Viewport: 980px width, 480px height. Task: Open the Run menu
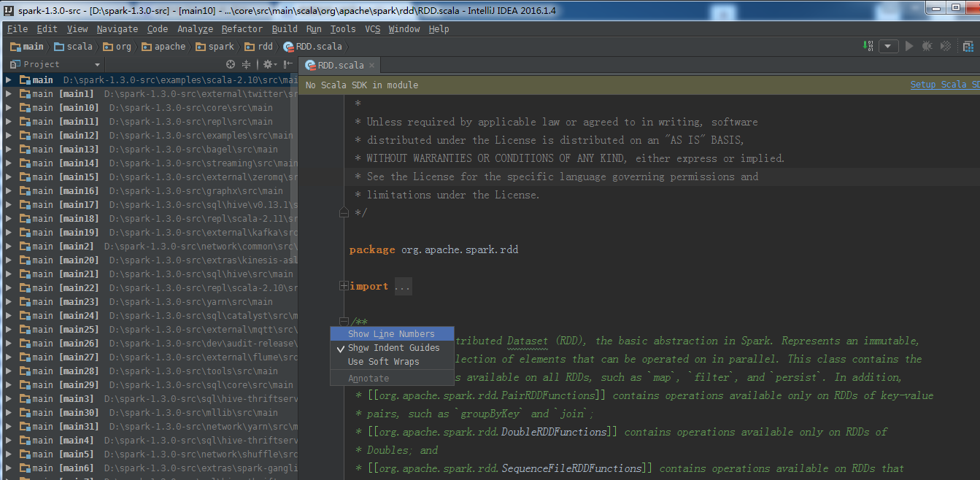coord(314,29)
